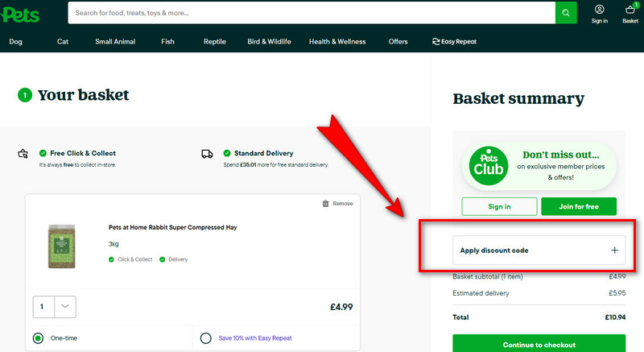The width and height of the screenshot is (644, 352).
Task: Open the Sign in account icon
Action: pos(600,13)
